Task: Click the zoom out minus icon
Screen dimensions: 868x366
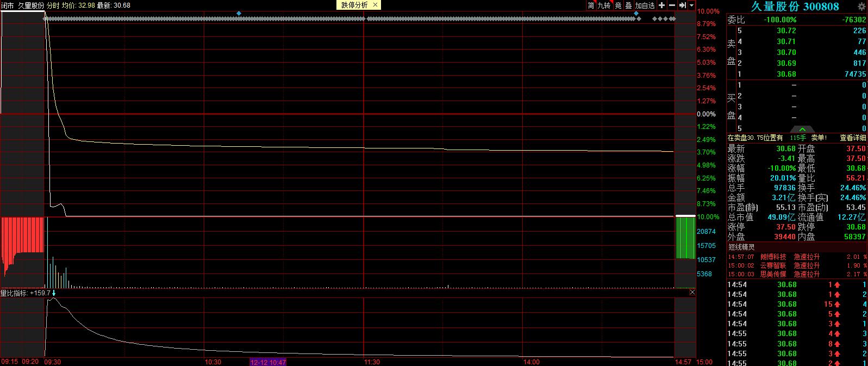Action: [672, 5]
